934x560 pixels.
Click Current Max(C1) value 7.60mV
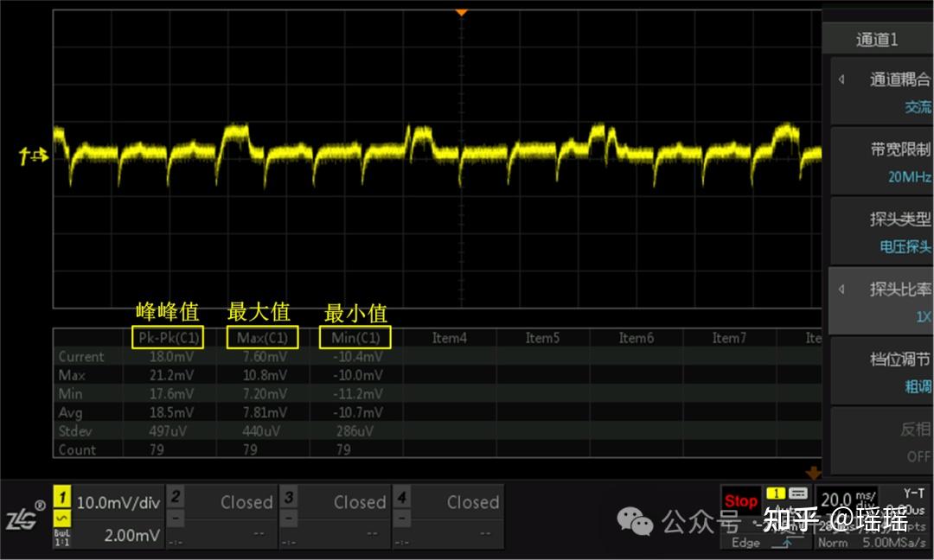[x=265, y=356]
